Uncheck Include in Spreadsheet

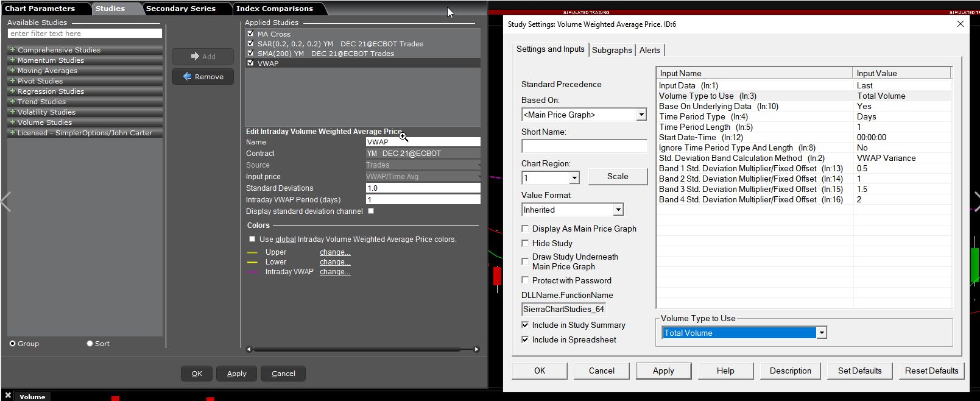pyautogui.click(x=525, y=339)
